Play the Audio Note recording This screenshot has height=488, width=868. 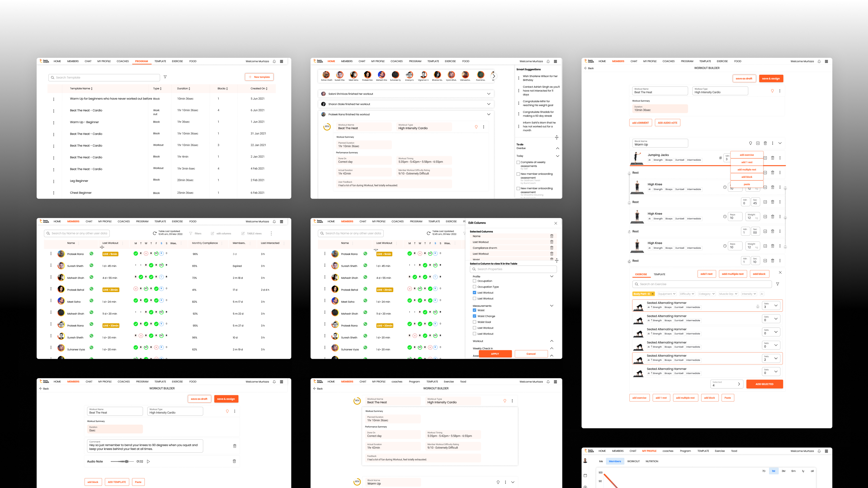(148, 461)
